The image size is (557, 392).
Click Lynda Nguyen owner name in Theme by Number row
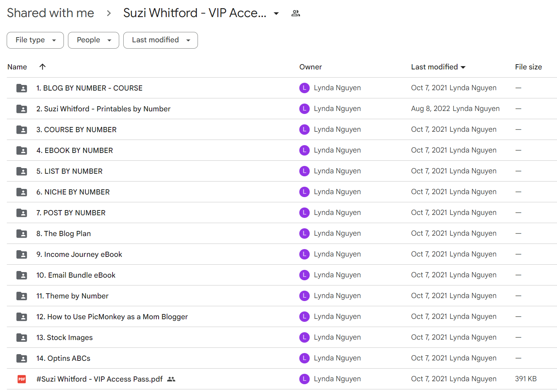337,296
